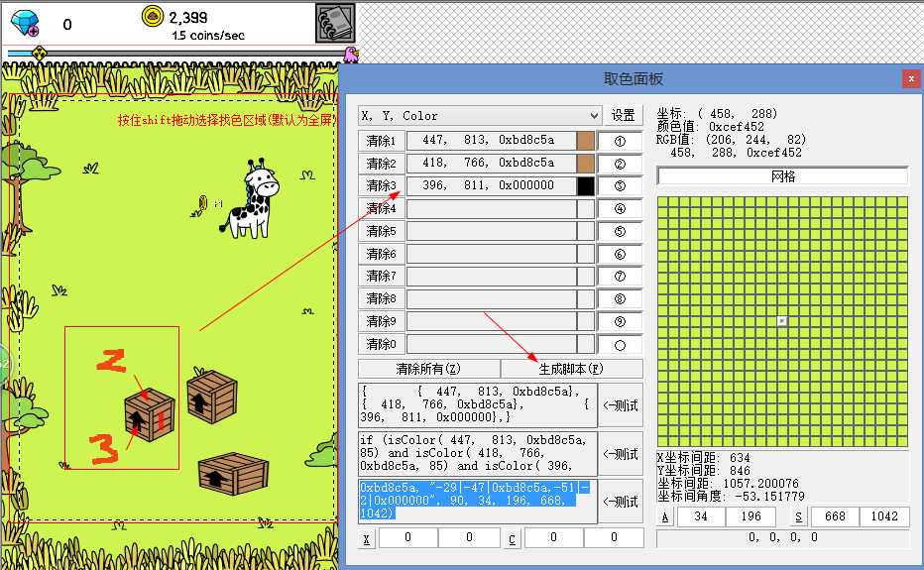The image size is (924, 570).
Task: Click the 清除9 button
Action: [x=382, y=321]
